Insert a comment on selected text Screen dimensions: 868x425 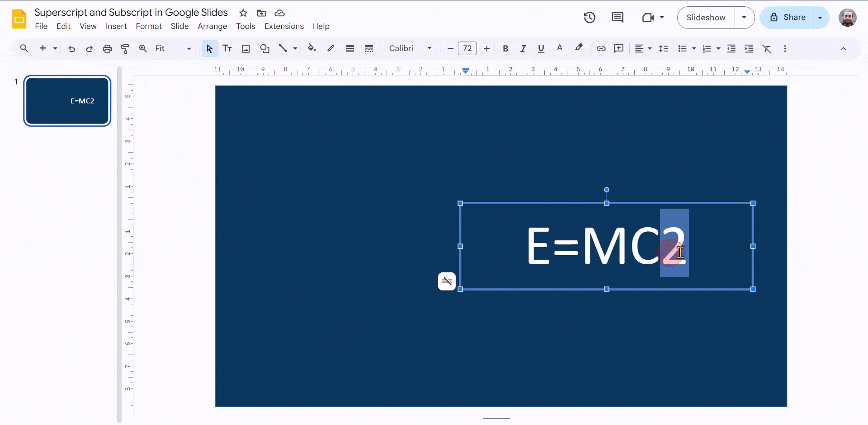tap(618, 48)
